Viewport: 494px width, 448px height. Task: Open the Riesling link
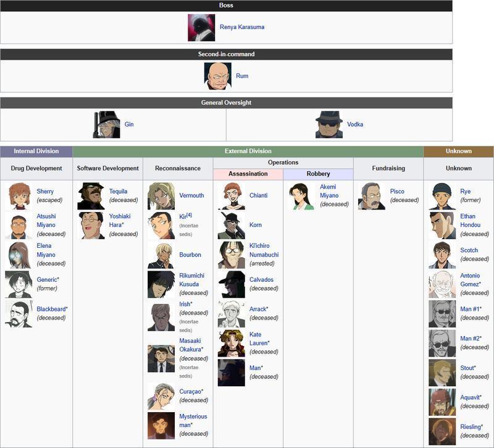471,427
